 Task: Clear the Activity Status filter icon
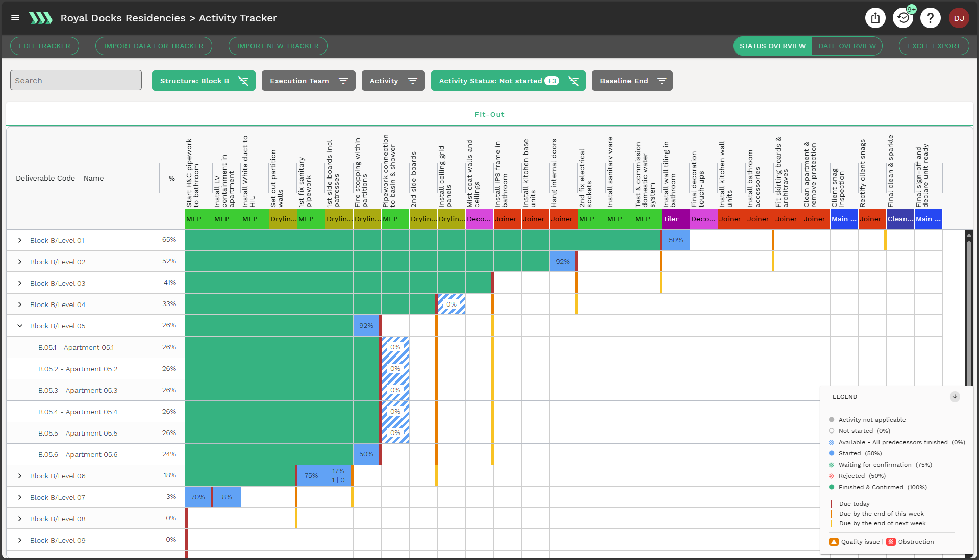[573, 81]
